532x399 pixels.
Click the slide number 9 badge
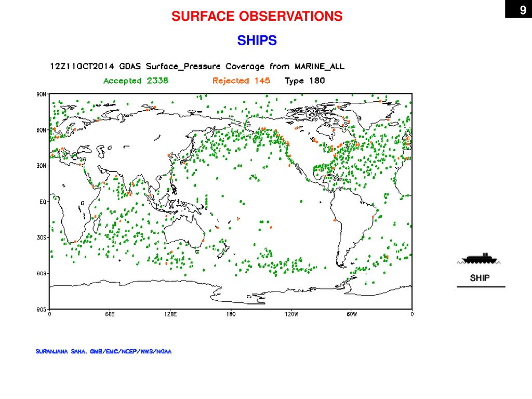coord(518,9)
